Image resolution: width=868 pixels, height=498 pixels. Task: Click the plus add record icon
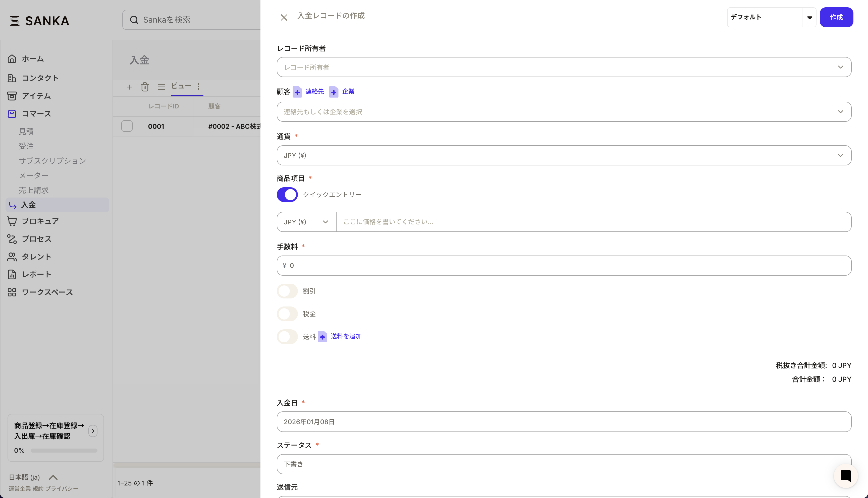point(129,87)
